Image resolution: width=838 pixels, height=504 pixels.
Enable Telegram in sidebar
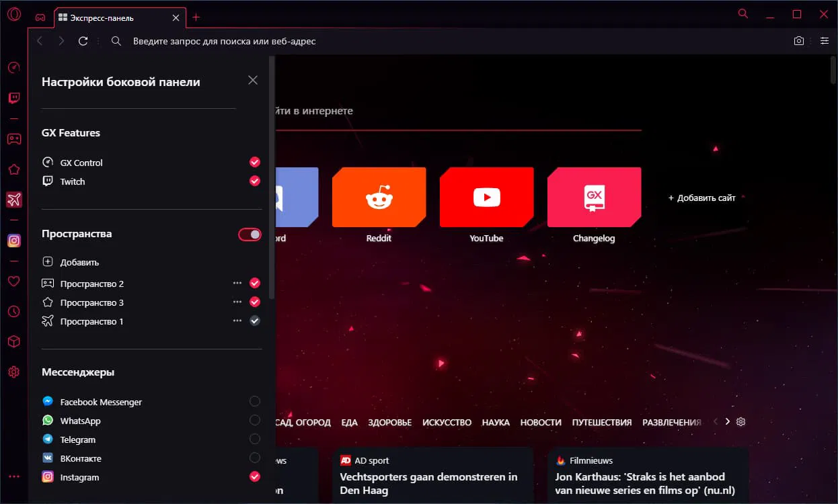255,439
